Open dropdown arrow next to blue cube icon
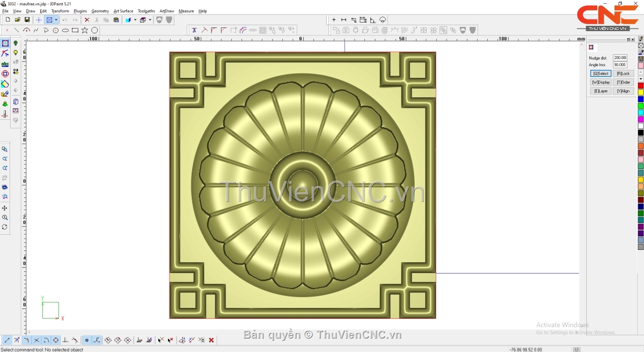This screenshot has height=352, width=644. tap(135, 20)
